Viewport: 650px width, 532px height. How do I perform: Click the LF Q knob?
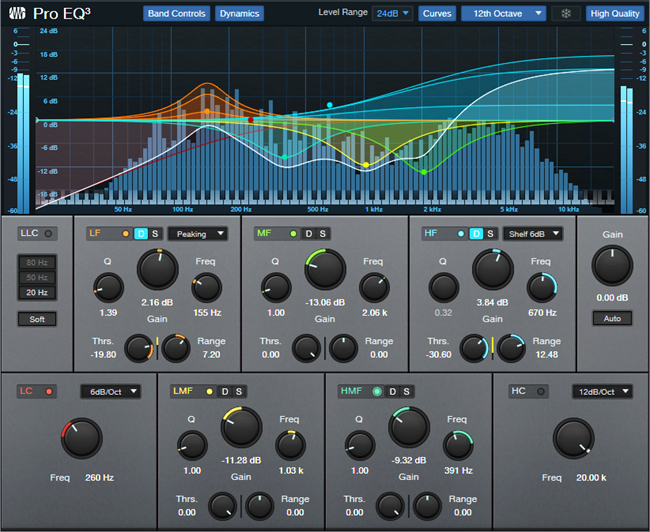click(x=109, y=287)
